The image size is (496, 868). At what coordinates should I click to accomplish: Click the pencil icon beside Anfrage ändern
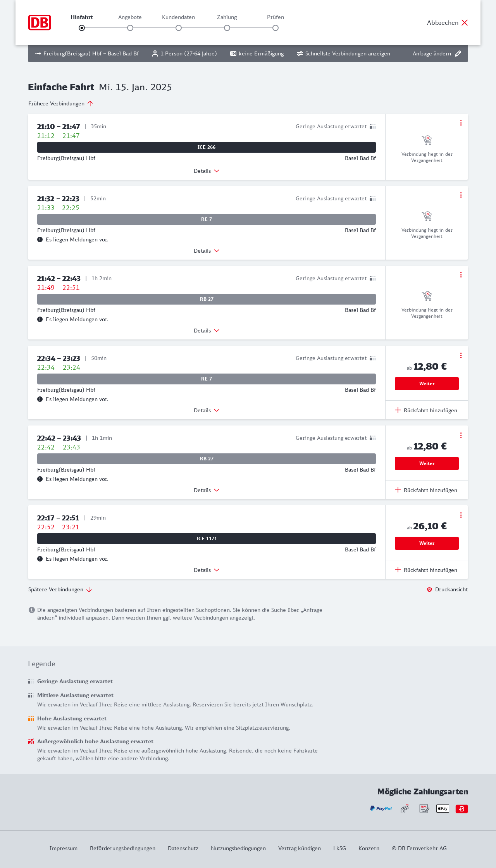(x=458, y=53)
